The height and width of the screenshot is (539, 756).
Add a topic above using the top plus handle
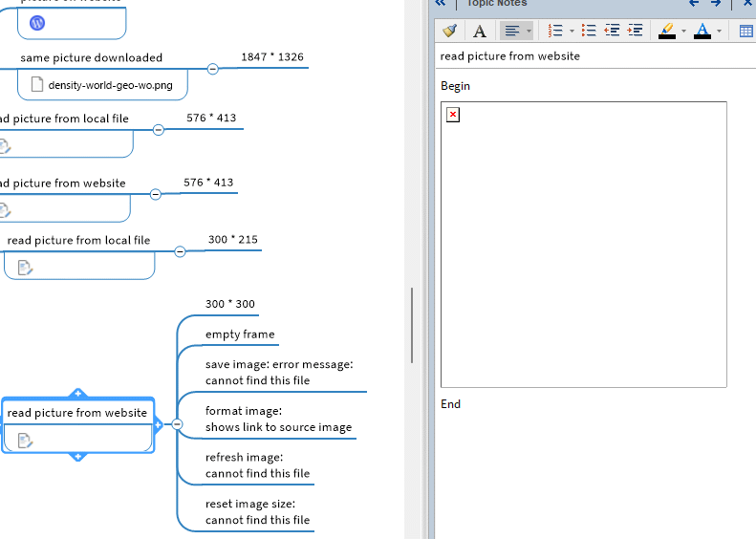pos(78,393)
